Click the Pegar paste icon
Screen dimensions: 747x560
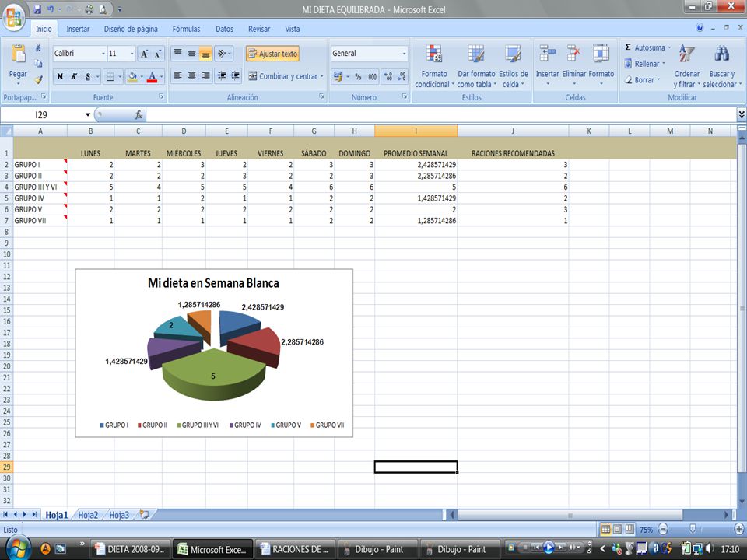(18, 54)
